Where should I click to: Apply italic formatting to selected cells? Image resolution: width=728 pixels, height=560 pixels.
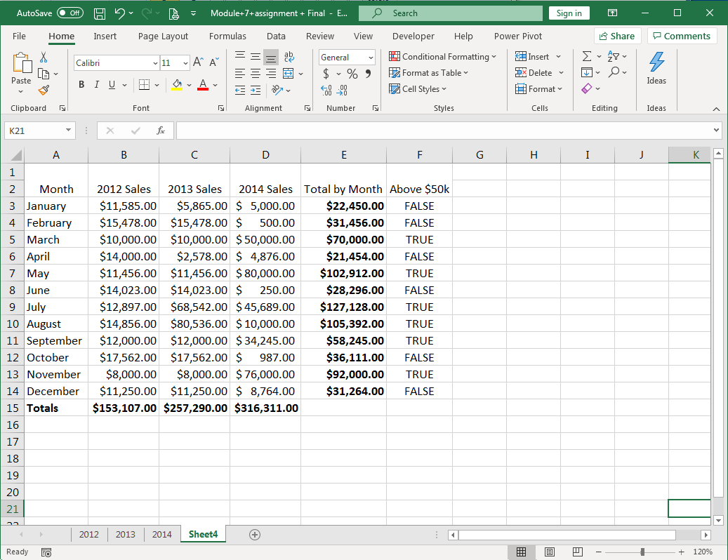click(x=96, y=84)
